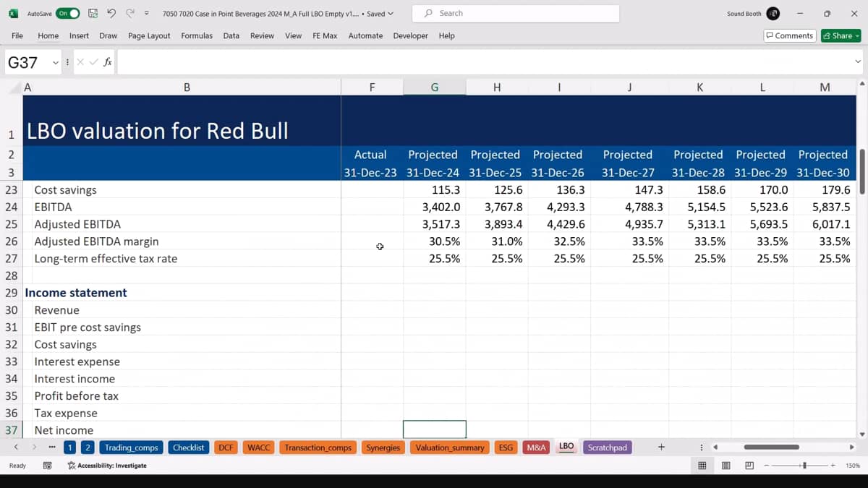Click the Comments button
868x488 pixels.
pos(790,35)
